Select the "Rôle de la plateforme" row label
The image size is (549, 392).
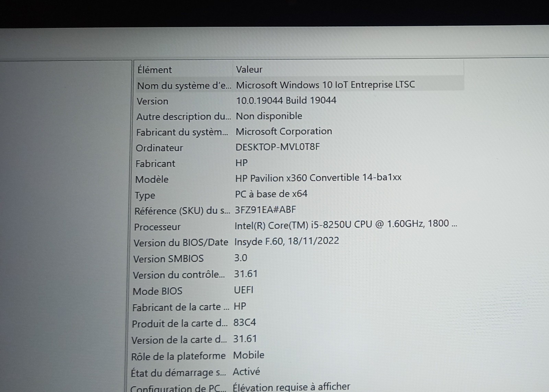coord(178,357)
